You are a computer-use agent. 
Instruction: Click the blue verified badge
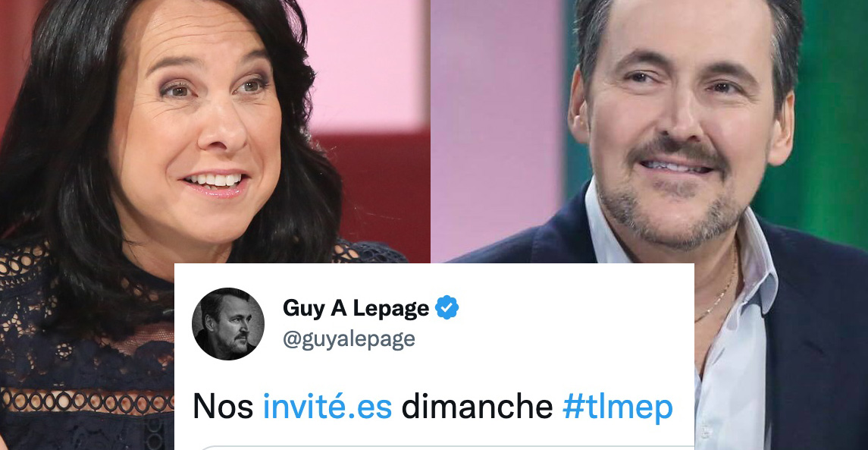coord(447,307)
